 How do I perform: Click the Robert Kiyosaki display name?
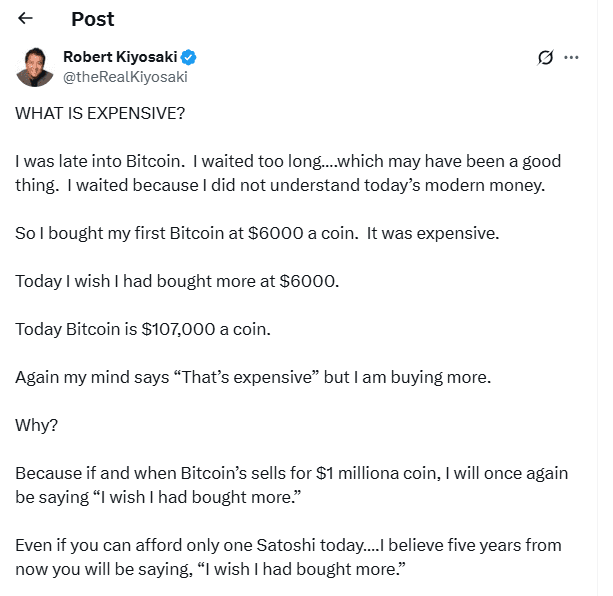tap(119, 56)
